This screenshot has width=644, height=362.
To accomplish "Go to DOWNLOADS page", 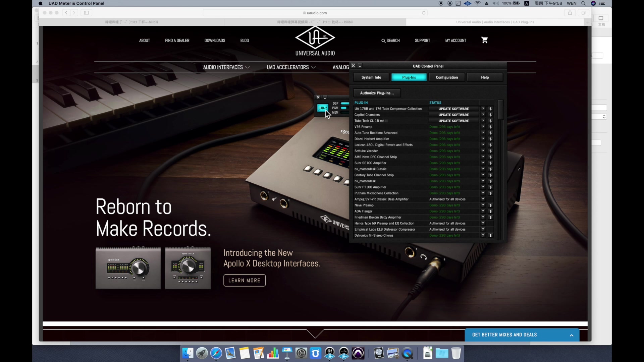I will pos(215,41).
